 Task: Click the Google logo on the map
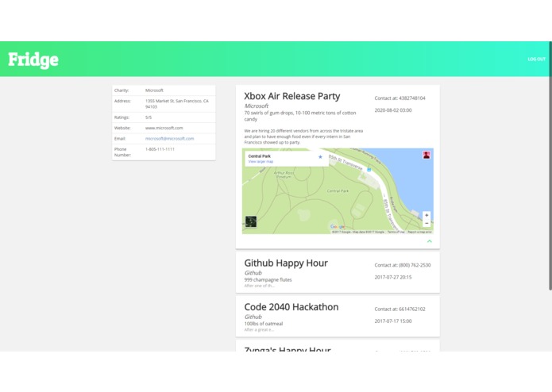338,227
